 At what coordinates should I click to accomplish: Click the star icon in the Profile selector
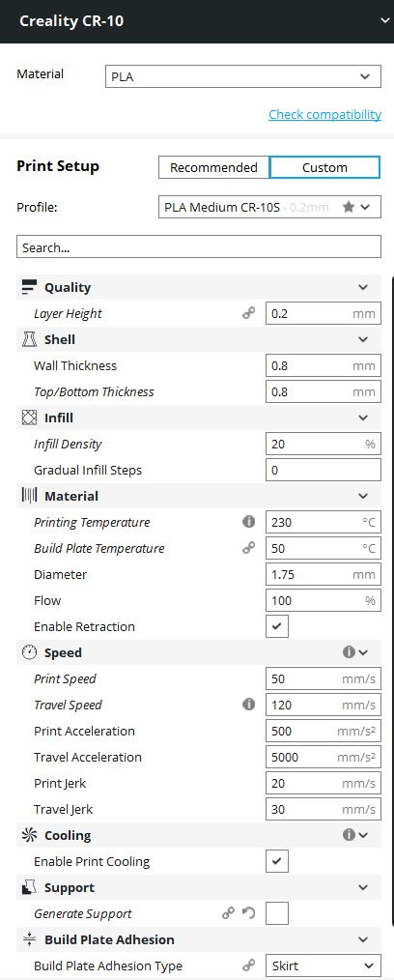click(x=349, y=207)
